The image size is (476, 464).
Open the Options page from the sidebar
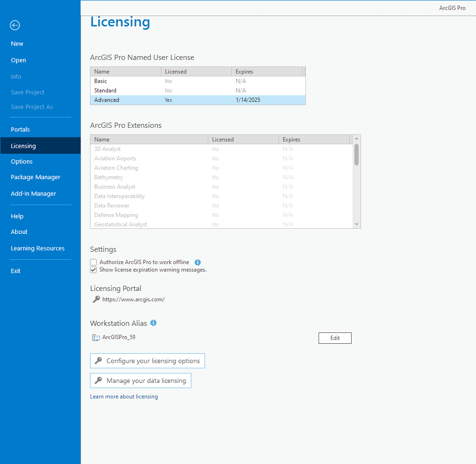[22, 161]
